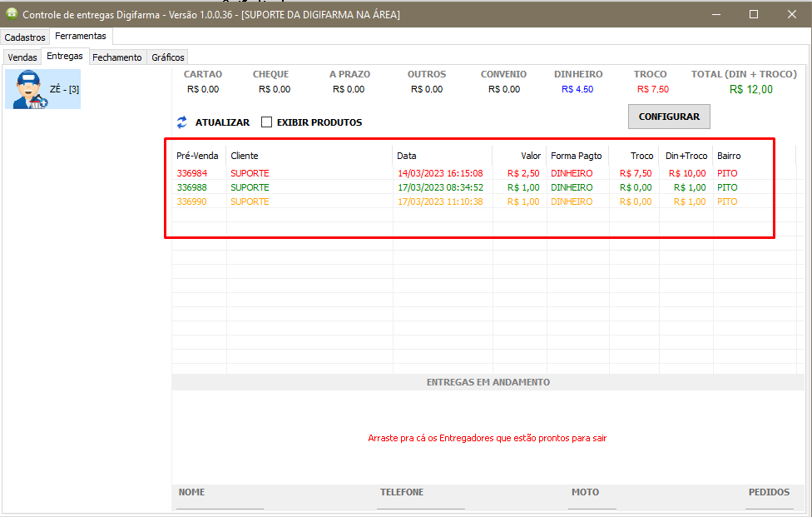Open the Vendas tab
Screen dimensions: 812x517
click(22, 57)
